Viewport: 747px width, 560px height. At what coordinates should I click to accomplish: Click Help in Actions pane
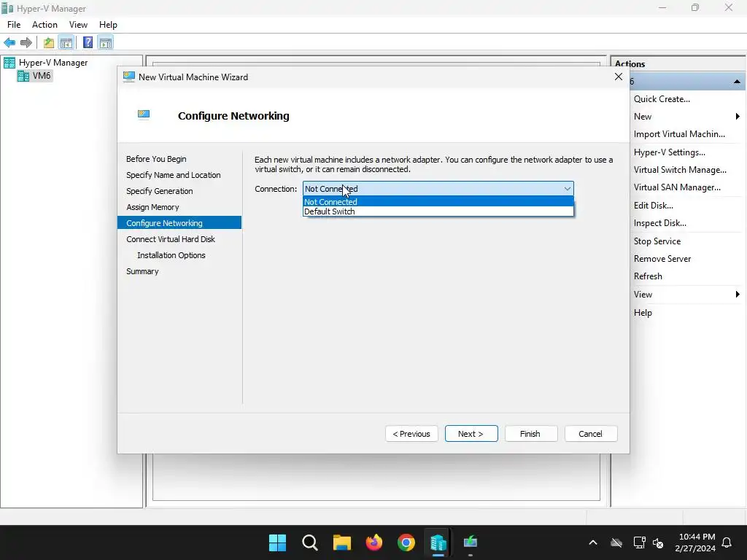click(x=643, y=313)
